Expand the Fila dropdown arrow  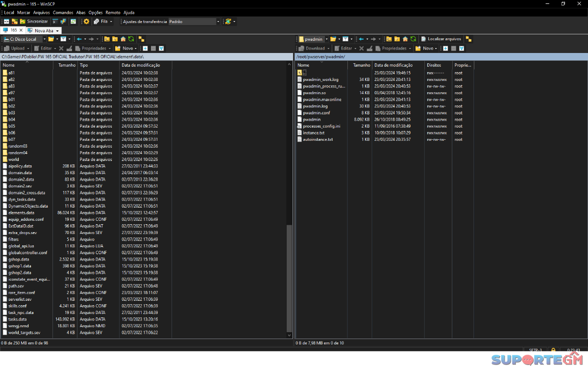[111, 22]
